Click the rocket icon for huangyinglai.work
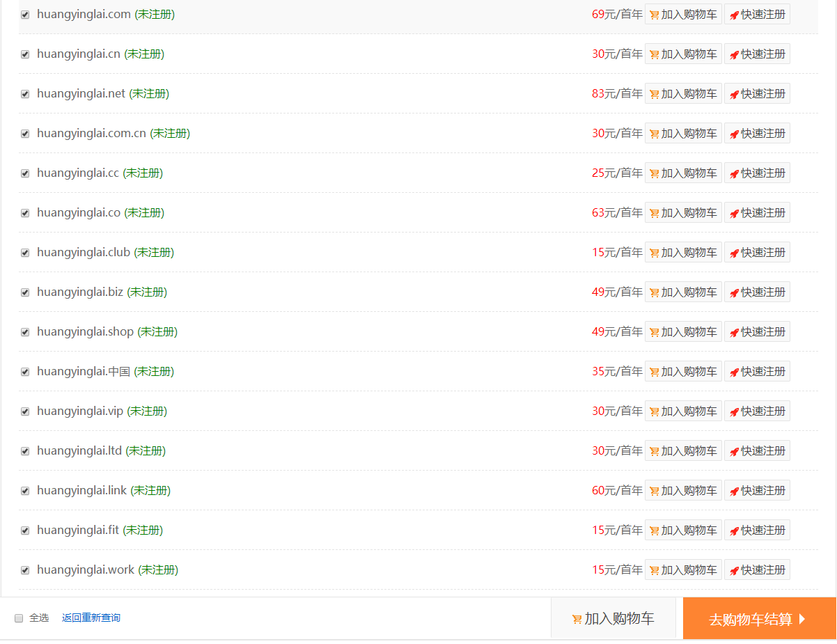 [x=734, y=570]
